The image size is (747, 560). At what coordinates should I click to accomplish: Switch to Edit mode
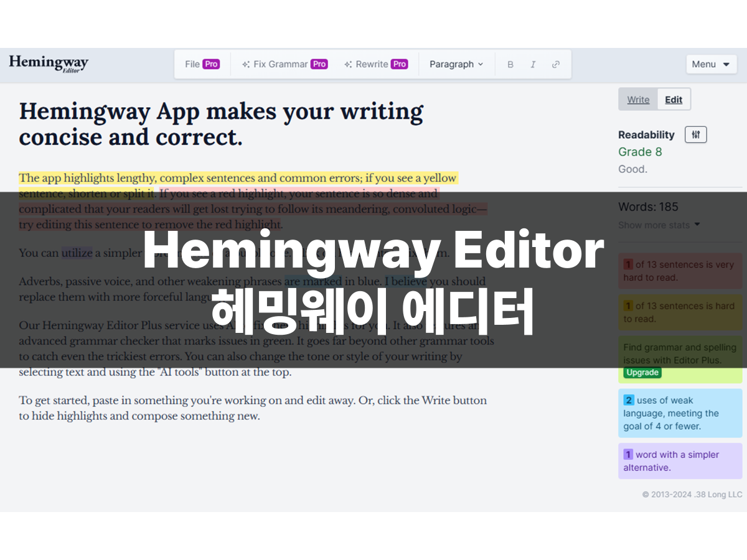[674, 100]
